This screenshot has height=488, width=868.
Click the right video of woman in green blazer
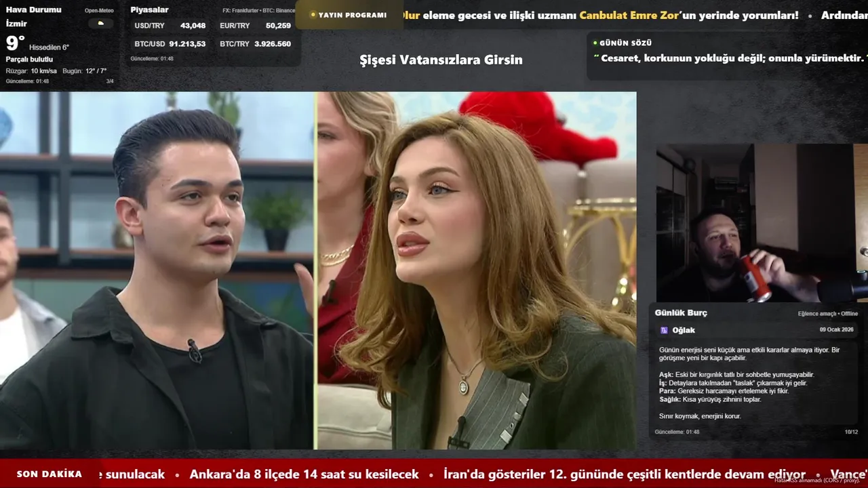(477, 270)
